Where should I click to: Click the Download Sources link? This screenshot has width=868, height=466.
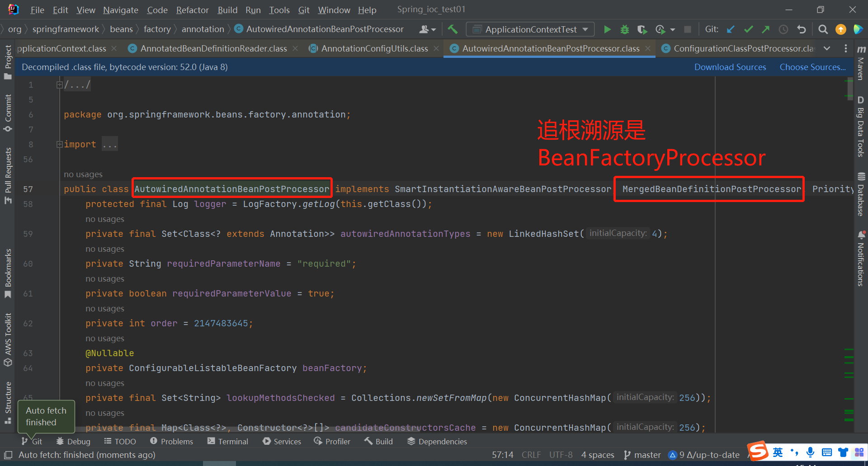click(x=730, y=67)
